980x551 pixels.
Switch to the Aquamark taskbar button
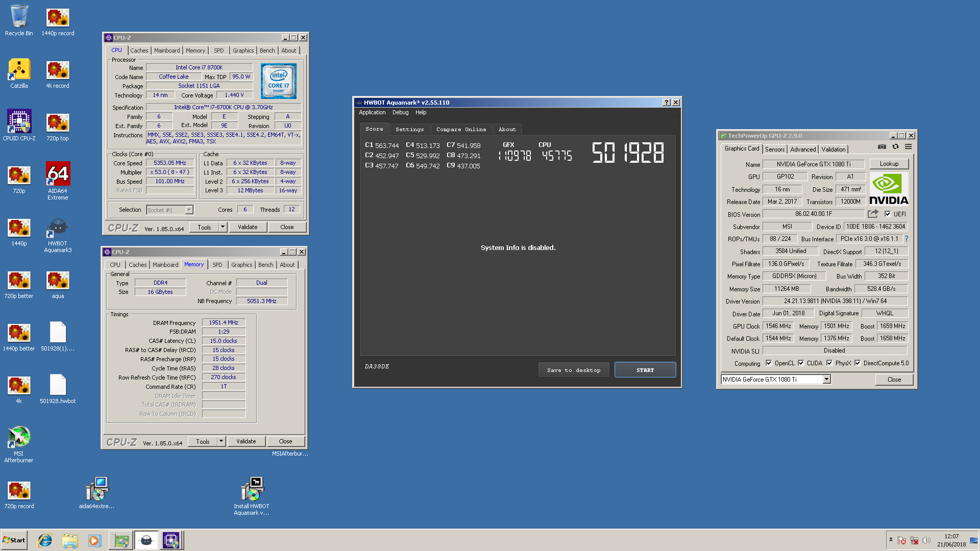(x=146, y=540)
